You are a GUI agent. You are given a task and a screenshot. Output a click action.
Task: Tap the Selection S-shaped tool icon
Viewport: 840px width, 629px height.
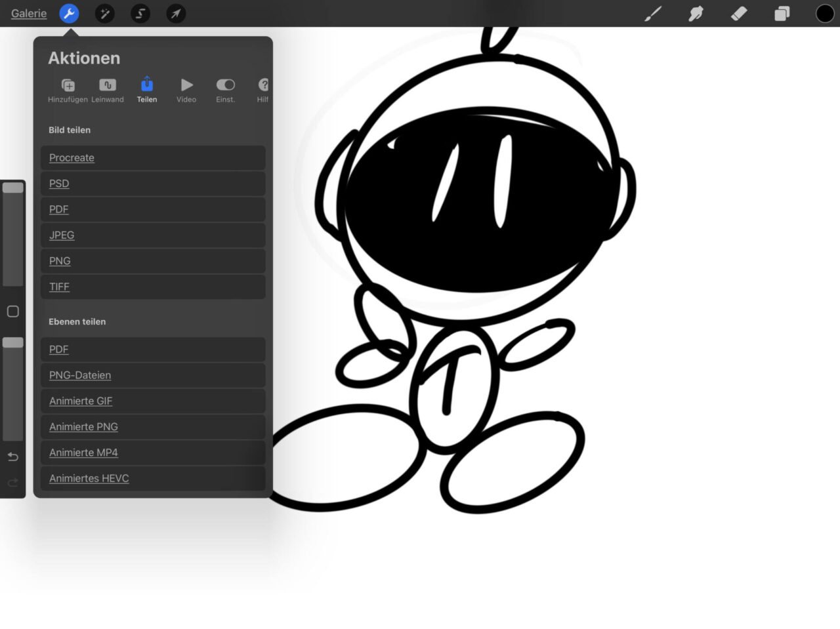click(x=140, y=13)
